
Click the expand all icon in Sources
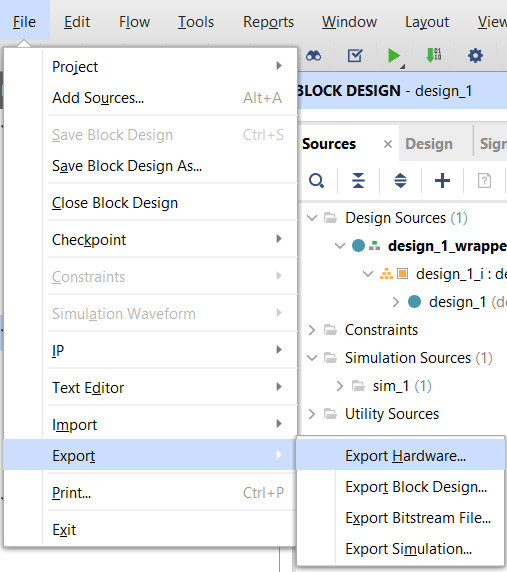coord(400,181)
